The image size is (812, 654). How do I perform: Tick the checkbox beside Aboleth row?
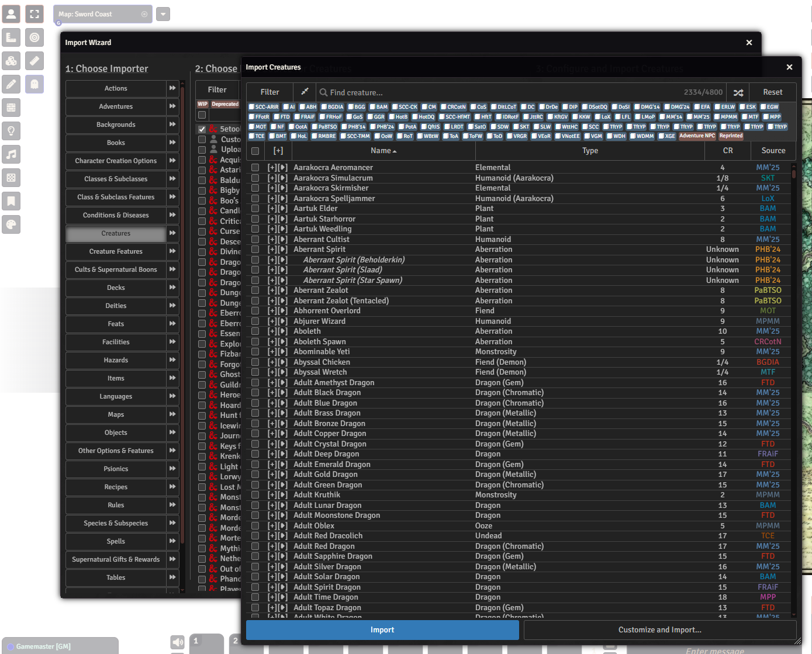(x=255, y=331)
